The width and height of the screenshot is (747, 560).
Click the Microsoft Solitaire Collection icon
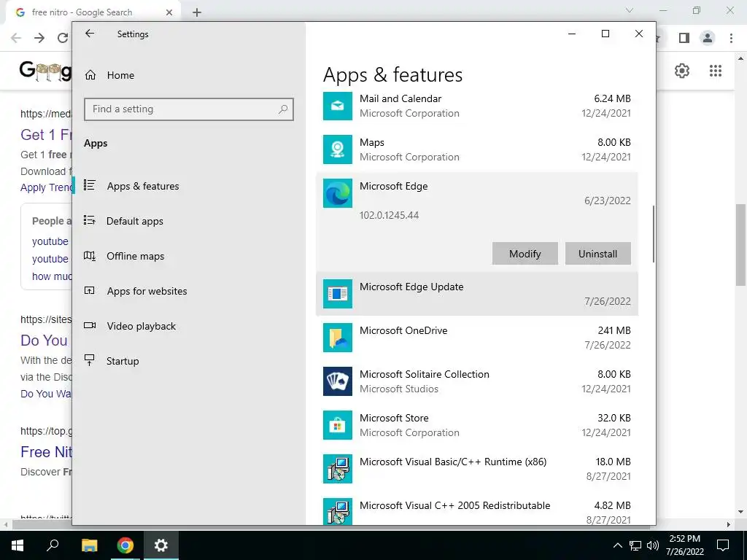tap(337, 381)
